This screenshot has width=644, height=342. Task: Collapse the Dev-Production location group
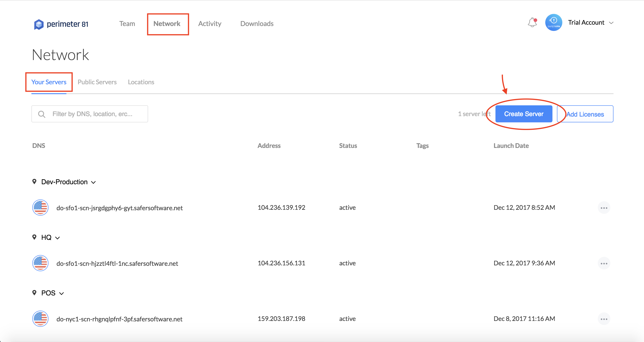(93, 182)
